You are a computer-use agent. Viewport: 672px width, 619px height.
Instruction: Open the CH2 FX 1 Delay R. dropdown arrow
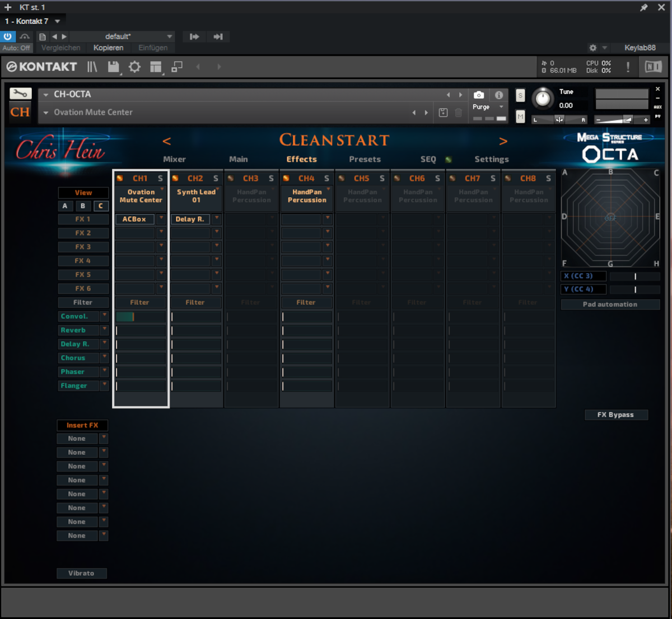(217, 218)
